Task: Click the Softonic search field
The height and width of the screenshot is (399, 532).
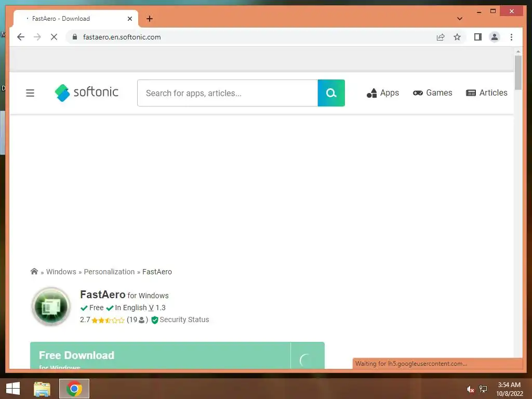Action: coord(228,93)
